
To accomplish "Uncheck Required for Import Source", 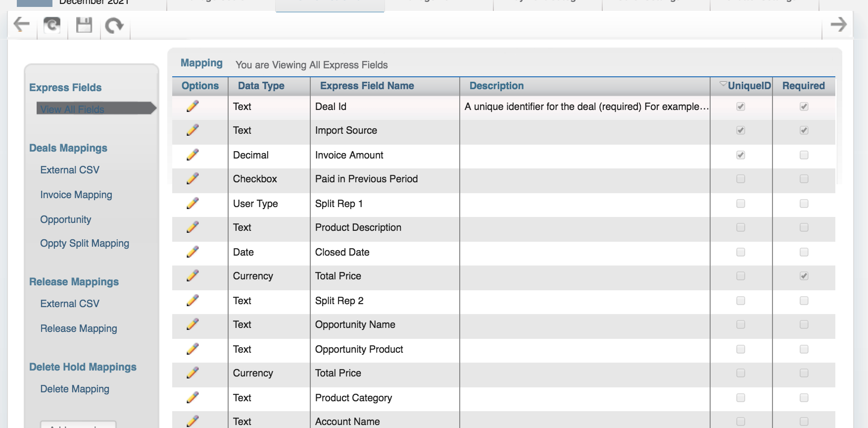I will pos(804,130).
